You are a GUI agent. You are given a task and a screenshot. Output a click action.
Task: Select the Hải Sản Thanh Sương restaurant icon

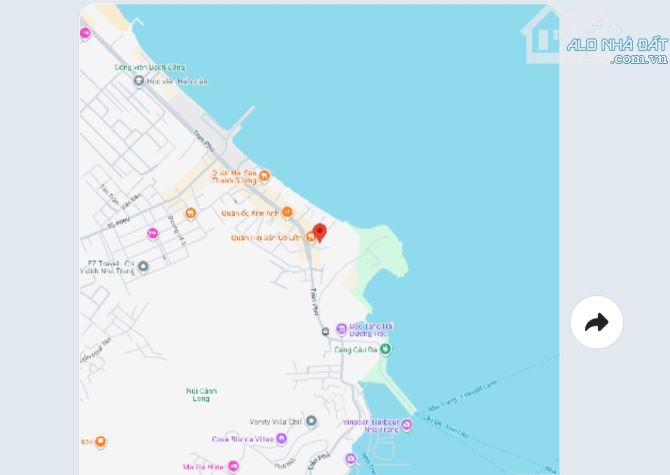264,176
